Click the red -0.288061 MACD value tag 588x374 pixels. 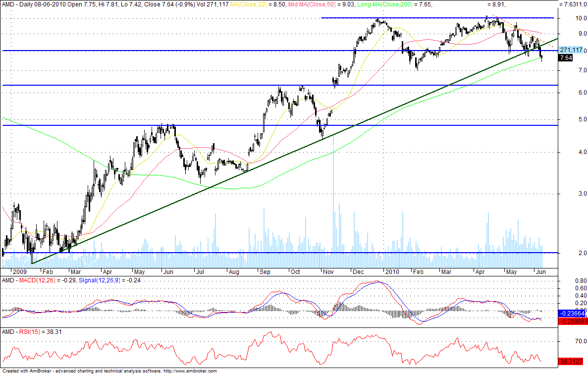[573, 321]
